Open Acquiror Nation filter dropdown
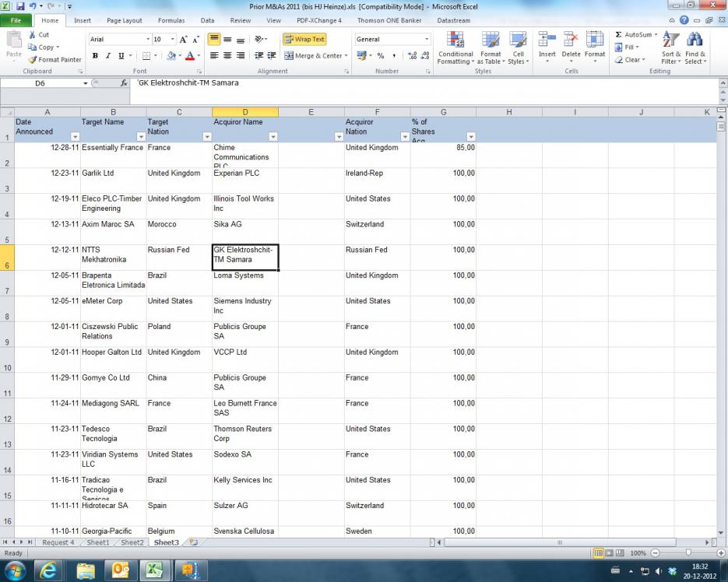The width and height of the screenshot is (728, 582). (x=405, y=137)
